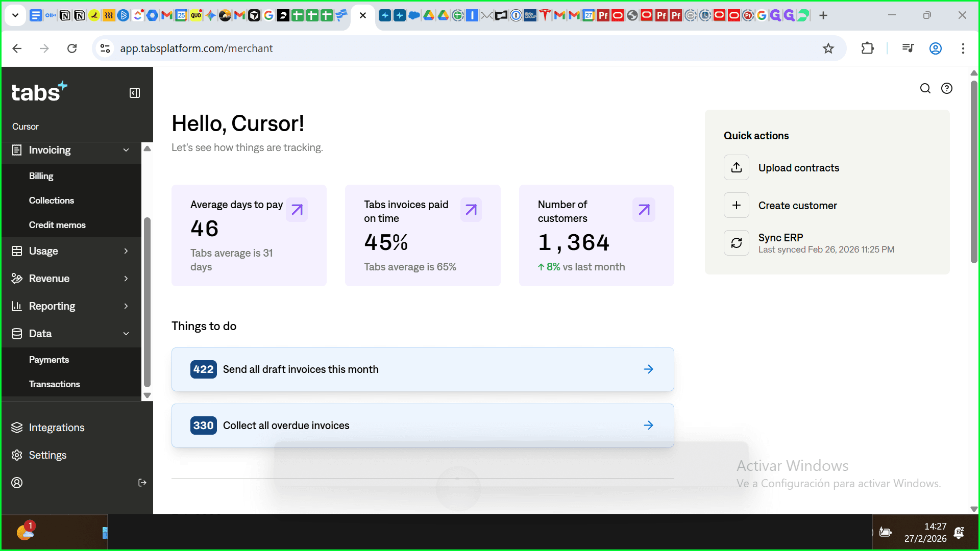Image resolution: width=980 pixels, height=551 pixels.
Task: Bookmark this page with the star icon
Action: pyautogui.click(x=828, y=48)
